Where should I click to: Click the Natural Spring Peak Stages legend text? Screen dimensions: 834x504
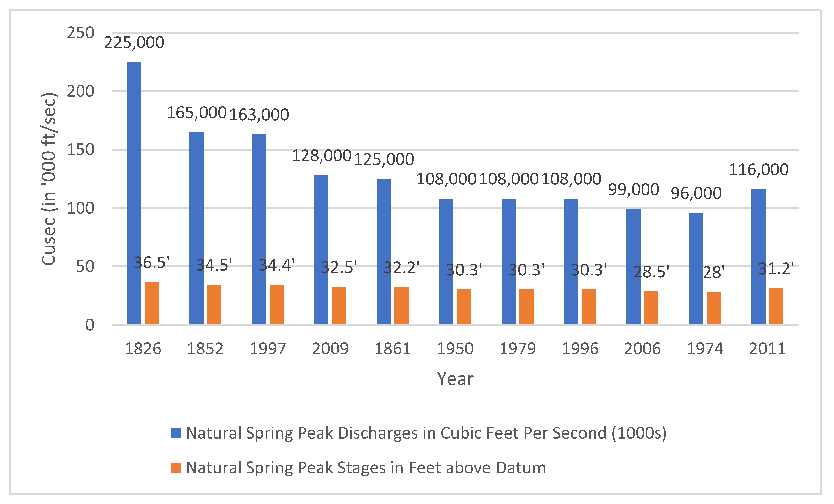tap(366, 468)
